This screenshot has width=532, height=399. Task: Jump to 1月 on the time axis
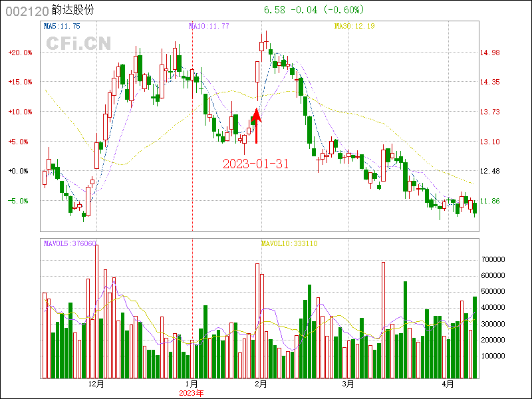pyautogui.click(x=192, y=384)
